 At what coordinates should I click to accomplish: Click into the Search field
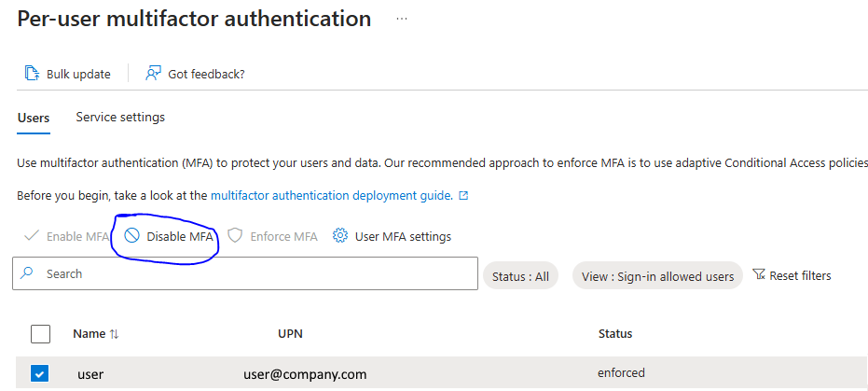click(245, 273)
